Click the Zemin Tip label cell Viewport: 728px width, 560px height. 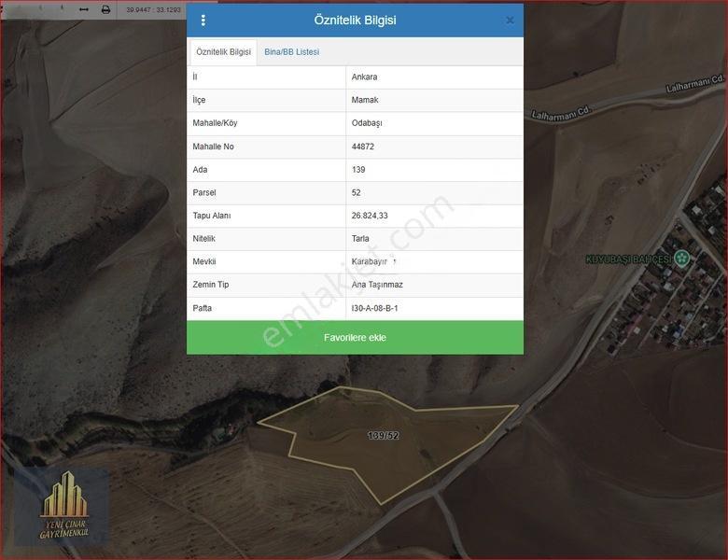point(267,285)
